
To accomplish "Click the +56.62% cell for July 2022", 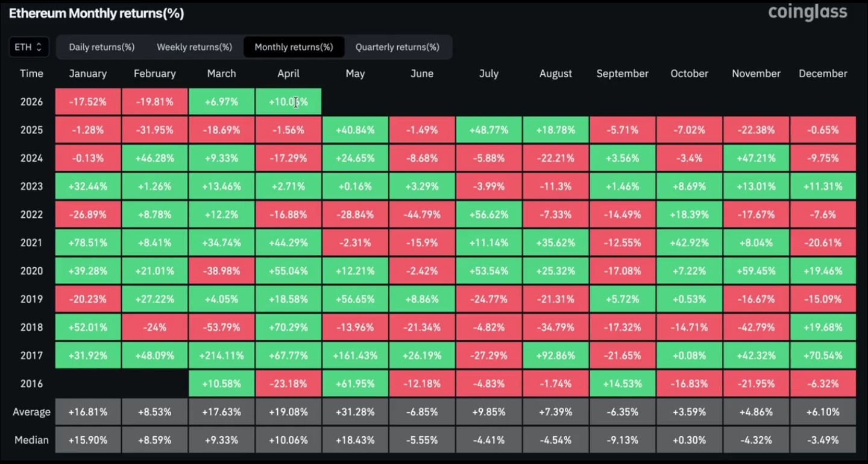I will (x=489, y=215).
